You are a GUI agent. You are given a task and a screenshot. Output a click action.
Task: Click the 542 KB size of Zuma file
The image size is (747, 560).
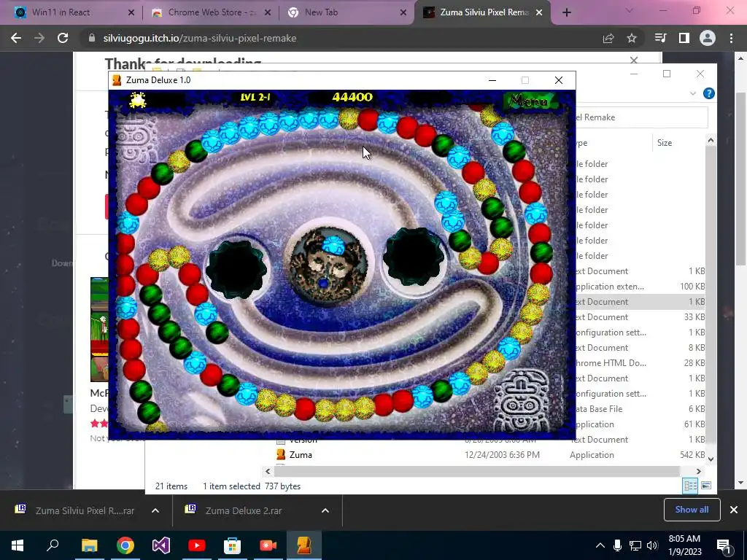click(692, 455)
